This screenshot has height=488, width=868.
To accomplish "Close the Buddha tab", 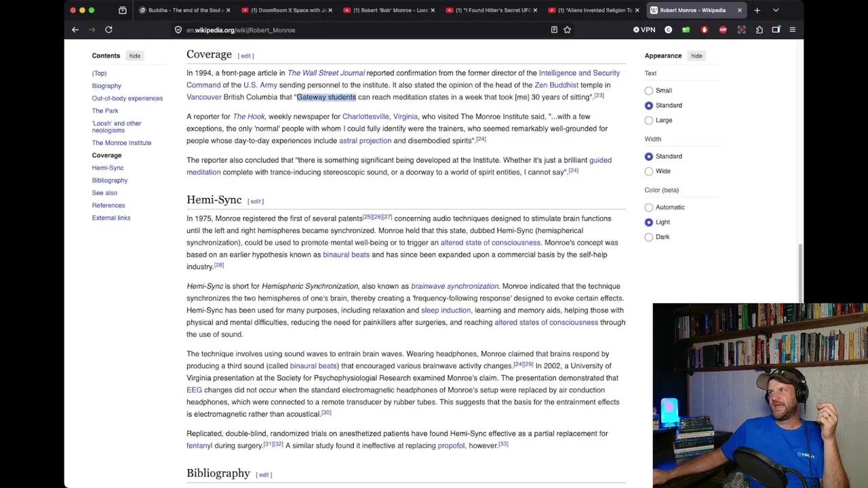I will tap(228, 10).
